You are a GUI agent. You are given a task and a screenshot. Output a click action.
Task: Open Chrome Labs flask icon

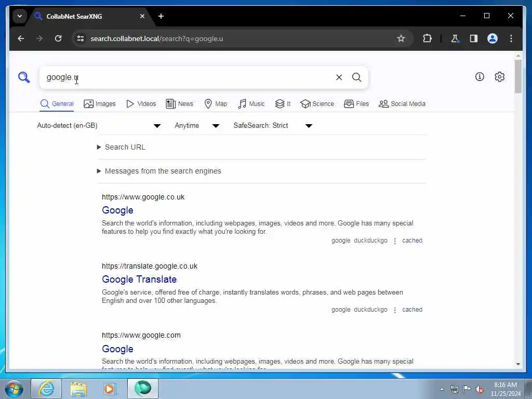point(455,38)
